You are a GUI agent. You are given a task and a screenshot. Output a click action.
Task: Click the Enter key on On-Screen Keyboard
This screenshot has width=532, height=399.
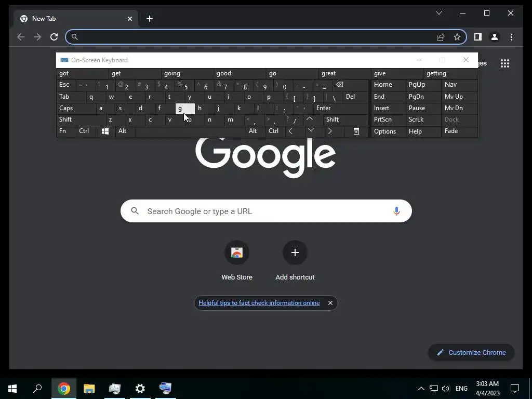point(341,108)
